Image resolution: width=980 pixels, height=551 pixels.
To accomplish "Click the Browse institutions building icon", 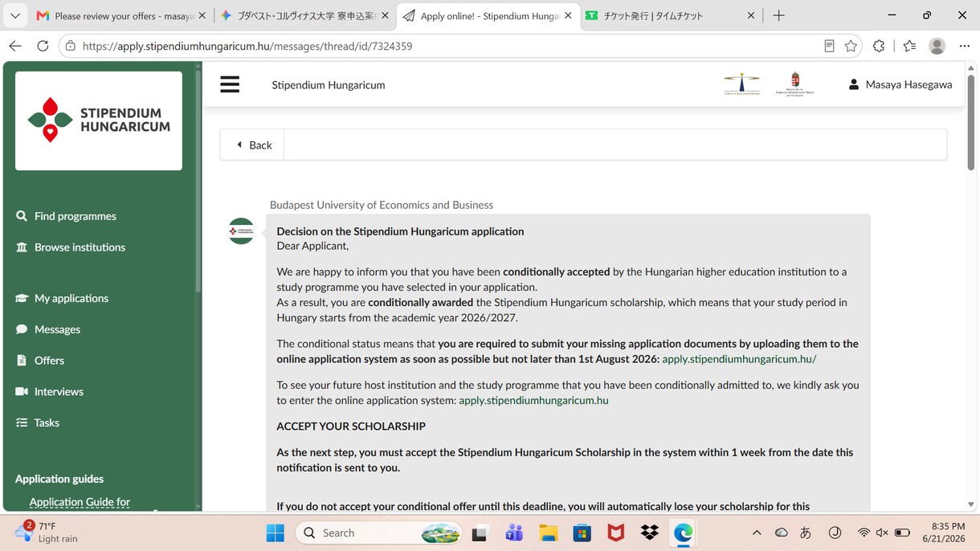I will 22,247.
